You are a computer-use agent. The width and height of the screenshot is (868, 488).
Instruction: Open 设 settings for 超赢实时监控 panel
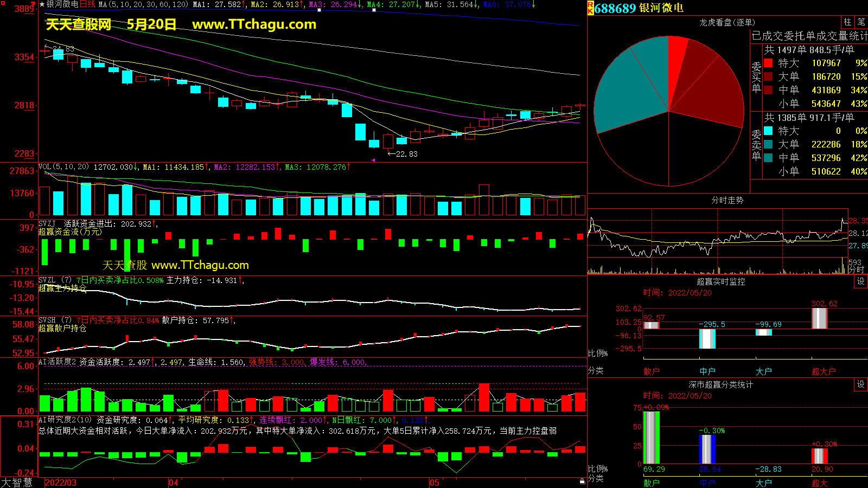click(x=861, y=281)
